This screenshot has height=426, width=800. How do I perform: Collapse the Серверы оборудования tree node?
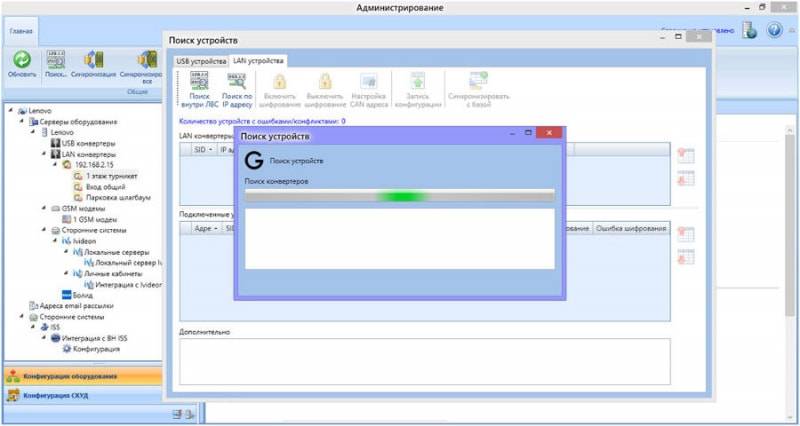(x=21, y=122)
